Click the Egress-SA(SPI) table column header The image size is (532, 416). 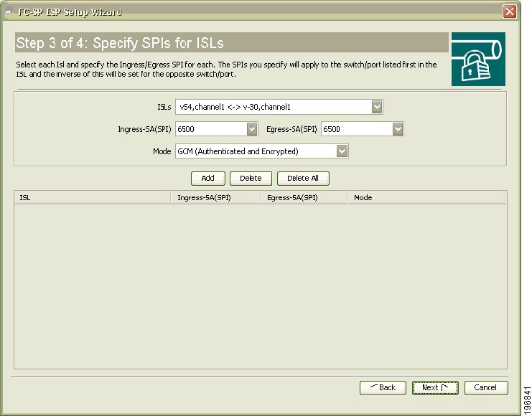click(304, 197)
